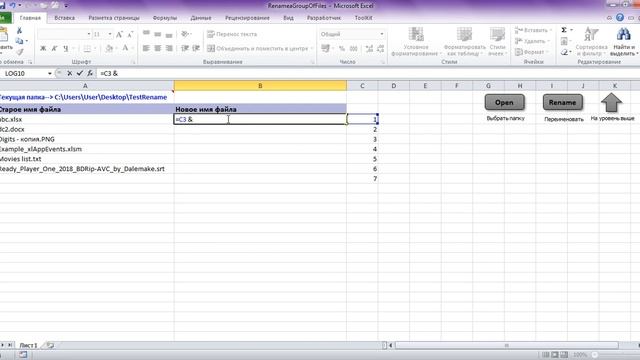Click the Open button on sheet
This screenshot has width=640, height=360.
coord(504,102)
